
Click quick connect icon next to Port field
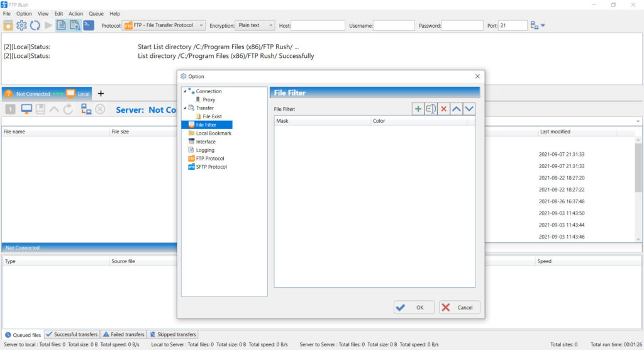535,26
